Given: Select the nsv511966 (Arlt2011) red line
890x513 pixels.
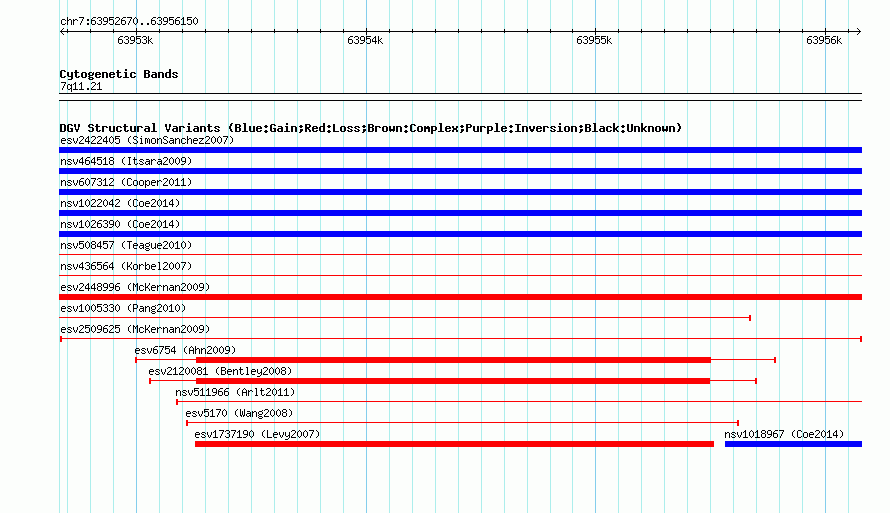Looking at the screenshot, I should (519, 402).
